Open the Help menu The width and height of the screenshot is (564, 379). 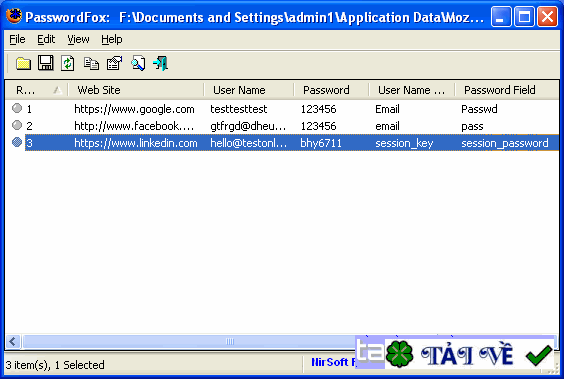point(112,39)
